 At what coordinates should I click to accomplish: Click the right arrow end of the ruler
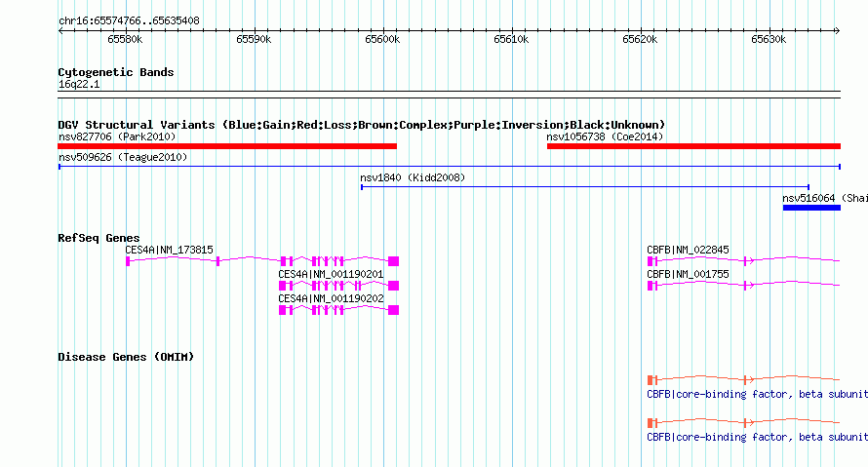838,31
